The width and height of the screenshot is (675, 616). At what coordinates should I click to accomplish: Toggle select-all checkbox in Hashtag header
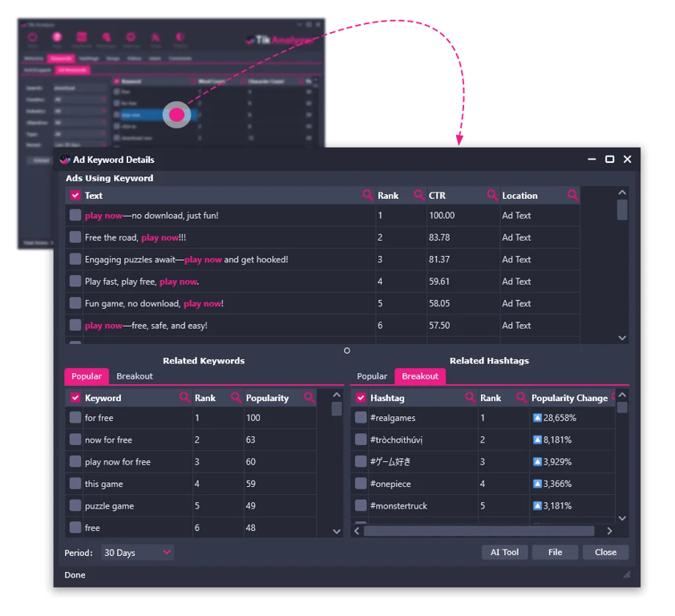361,398
